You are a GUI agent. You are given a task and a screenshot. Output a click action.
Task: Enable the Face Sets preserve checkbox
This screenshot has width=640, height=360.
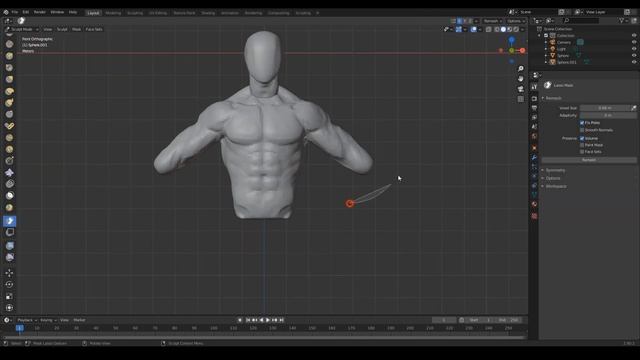[582, 152]
